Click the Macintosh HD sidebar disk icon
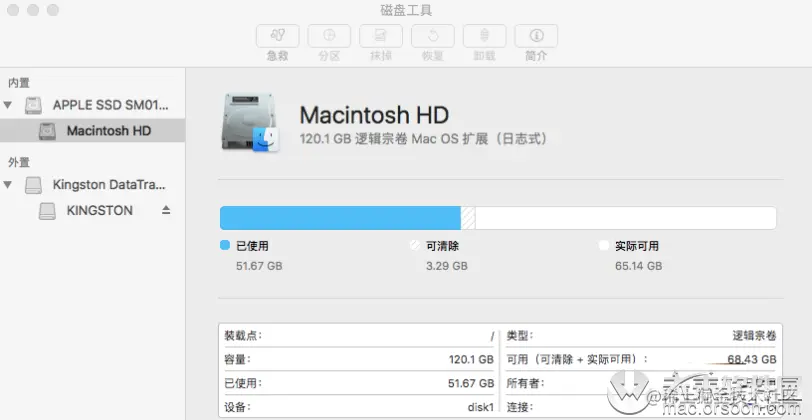This screenshot has height=420, width=812. point(47,131)
